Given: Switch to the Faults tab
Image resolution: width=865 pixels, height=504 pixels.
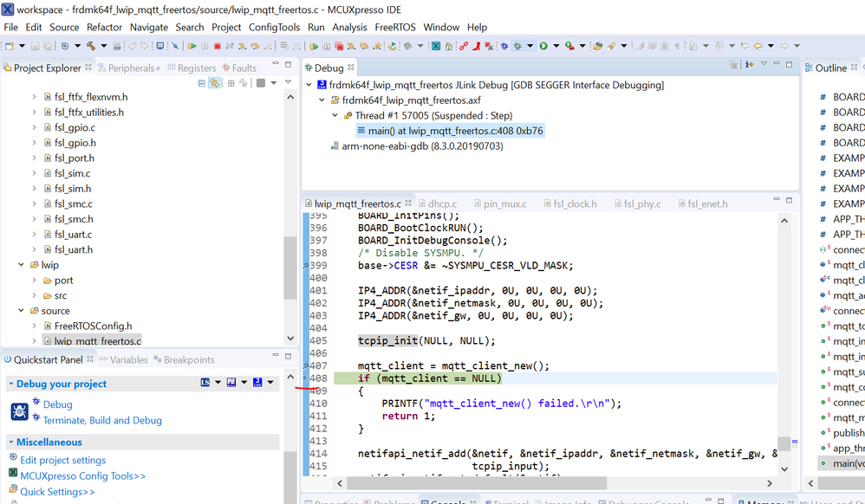Looking at the screenshot, I should click(239, 68).
